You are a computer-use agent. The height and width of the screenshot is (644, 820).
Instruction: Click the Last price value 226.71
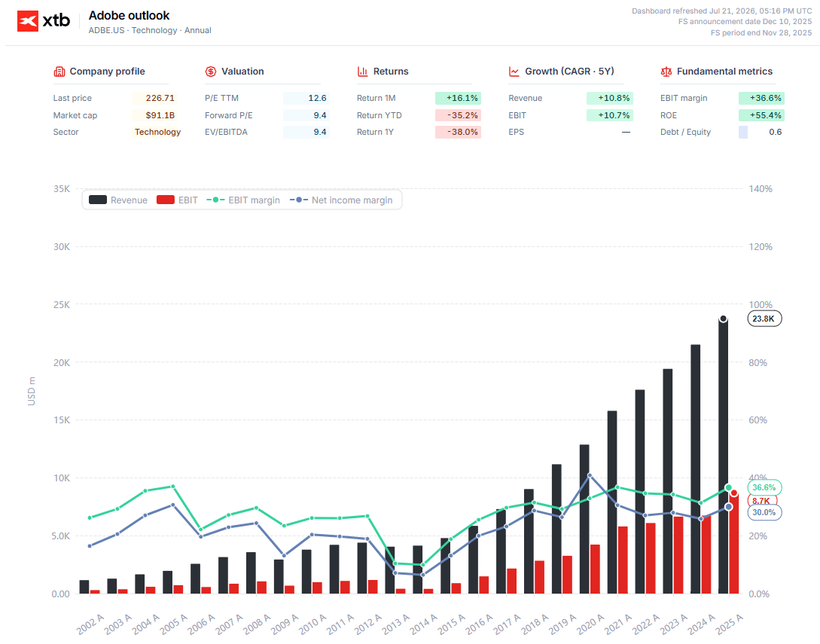coord(160,98)
